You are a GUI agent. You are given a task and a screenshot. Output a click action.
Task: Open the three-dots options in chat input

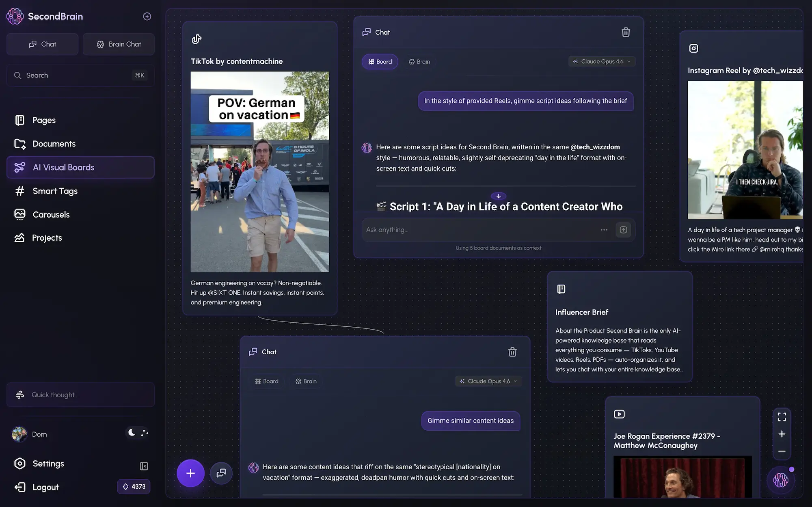604,230
